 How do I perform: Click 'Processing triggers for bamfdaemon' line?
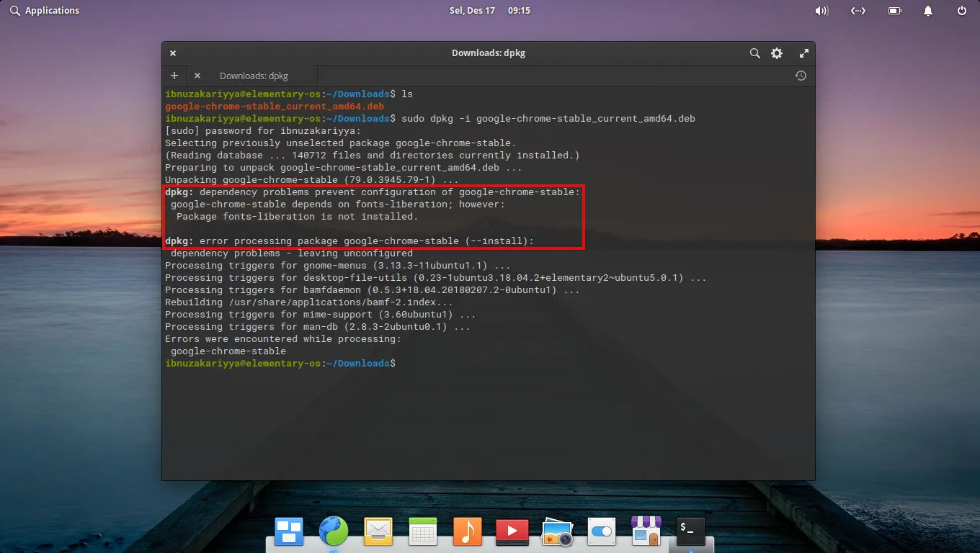pos(373,290)
